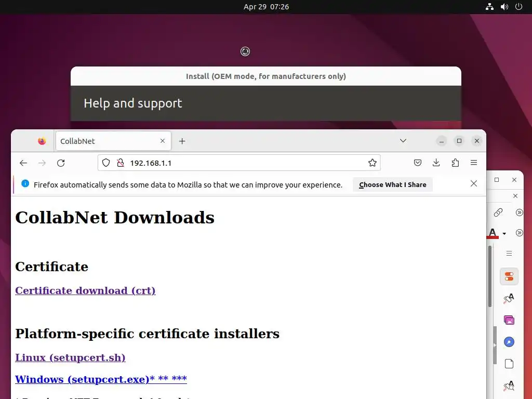532x399 pixels.
Task: Expand the toolbar overflow chevron beside font color
Action: pos(519,233)
